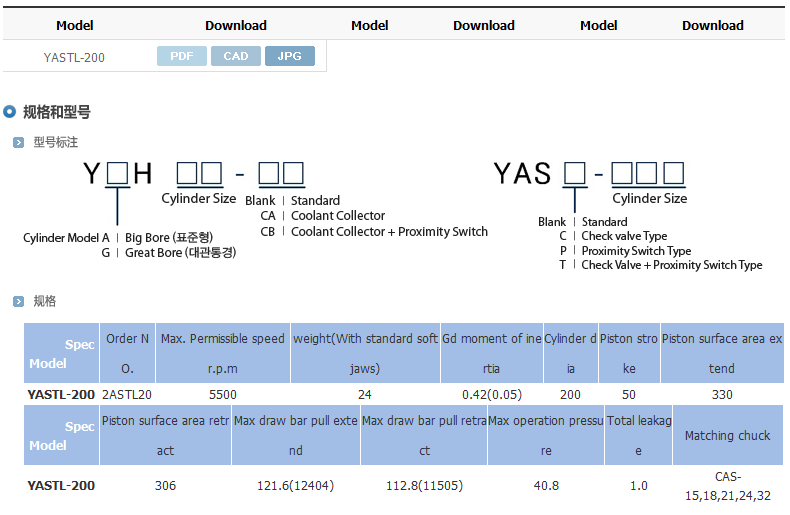Image resolution: width=790 pixels, height=515 pixels.
Task: Click the YASTL-200 model name in download table
Action: pos(74,57)
